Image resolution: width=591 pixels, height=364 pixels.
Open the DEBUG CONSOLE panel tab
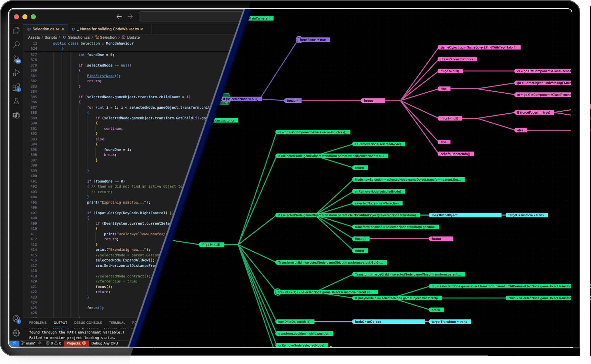pos(88,322)
